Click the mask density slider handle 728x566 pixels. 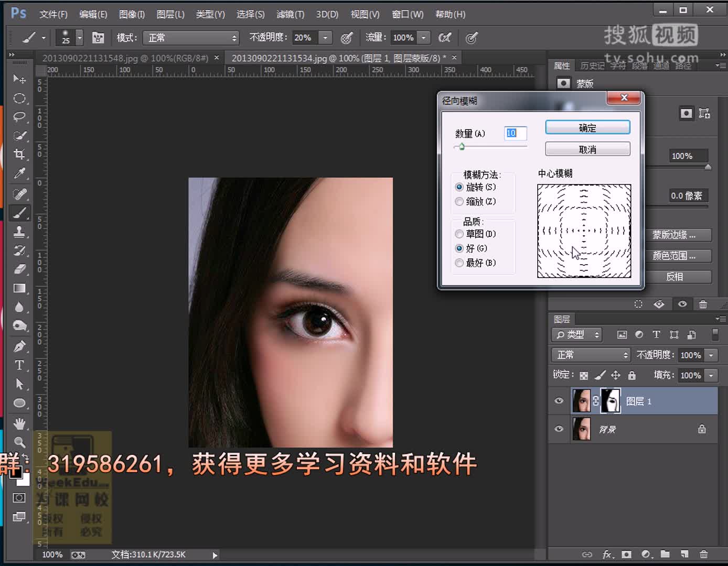pos(708,167)
